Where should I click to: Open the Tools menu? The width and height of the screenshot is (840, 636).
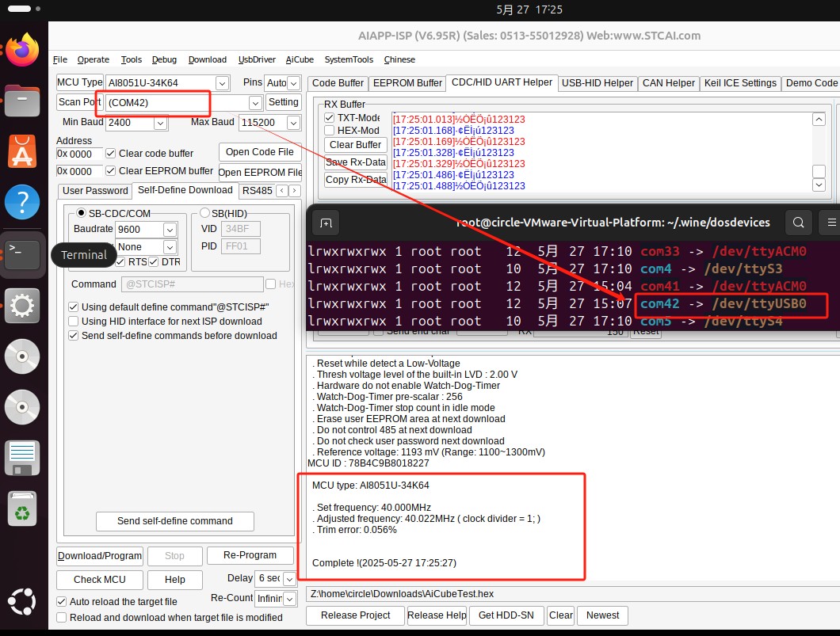[x=132, y=59]
